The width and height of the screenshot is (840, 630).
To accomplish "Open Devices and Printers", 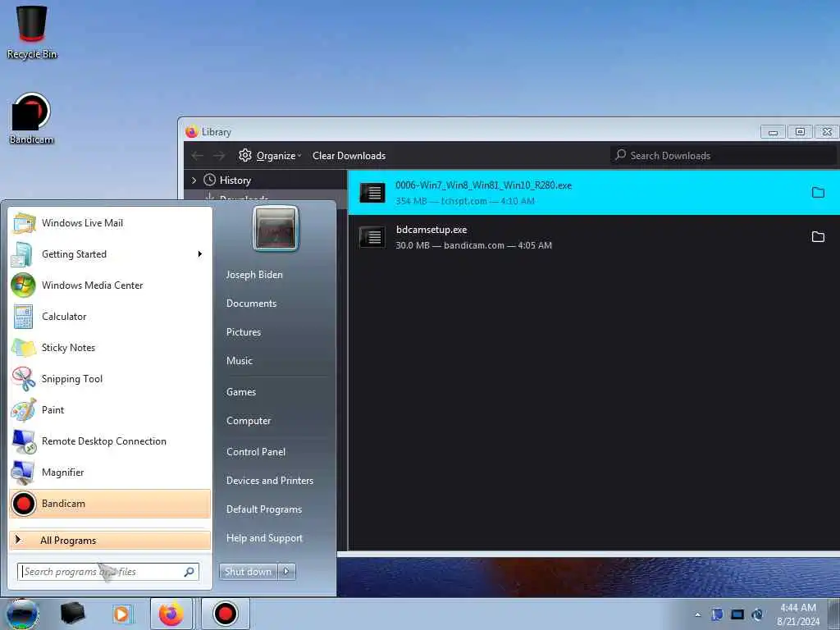I will click(270, 481).
